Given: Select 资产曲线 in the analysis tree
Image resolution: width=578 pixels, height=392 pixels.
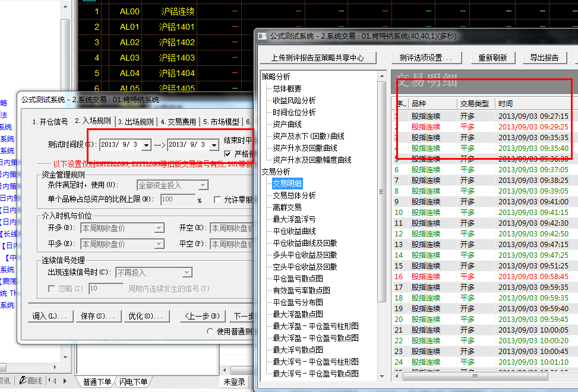Looking at the screenshot, I should pos(288,124).
